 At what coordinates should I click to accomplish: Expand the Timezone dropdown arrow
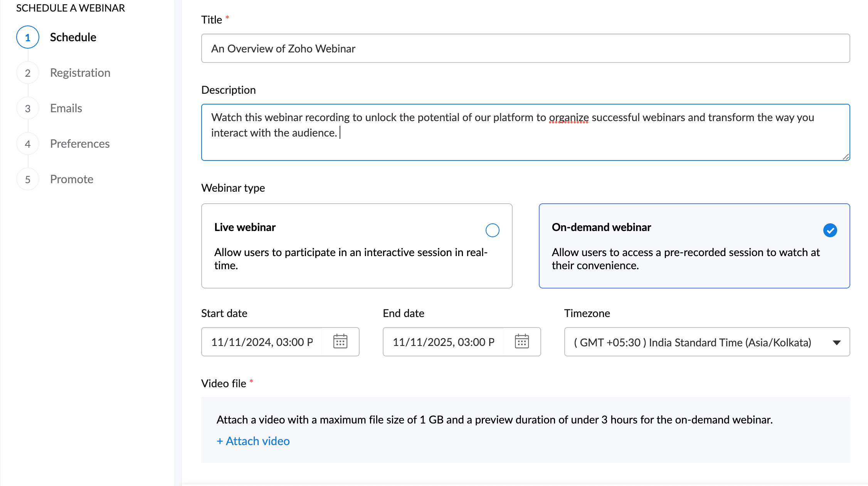pos(836,343)
